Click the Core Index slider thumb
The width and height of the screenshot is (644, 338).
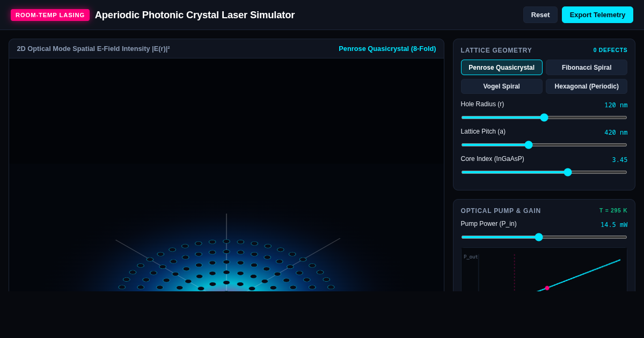(568, 172)
